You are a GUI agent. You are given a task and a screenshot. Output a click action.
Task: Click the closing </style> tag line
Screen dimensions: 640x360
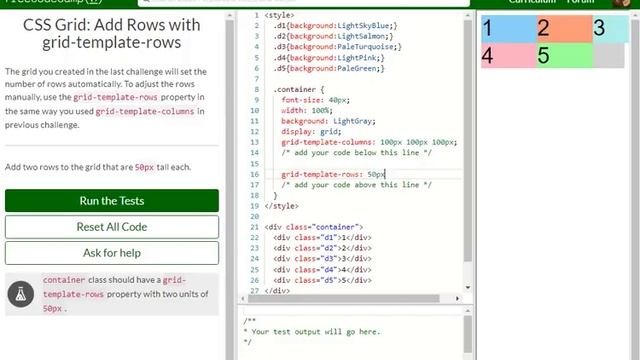pos(281,206)
